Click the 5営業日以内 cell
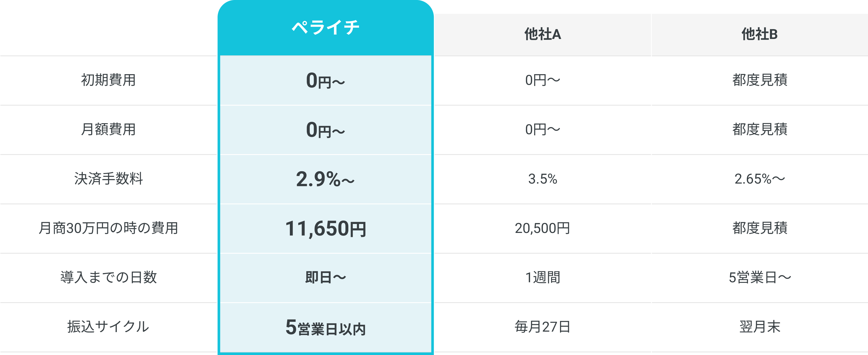Viewport: 868px width, 355px height. coord(326,327)
